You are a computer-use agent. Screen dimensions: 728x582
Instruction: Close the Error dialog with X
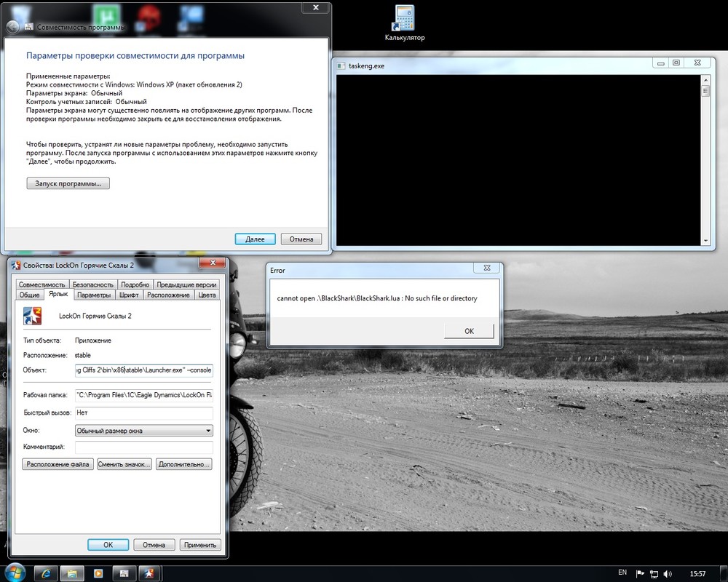point(487,268)
